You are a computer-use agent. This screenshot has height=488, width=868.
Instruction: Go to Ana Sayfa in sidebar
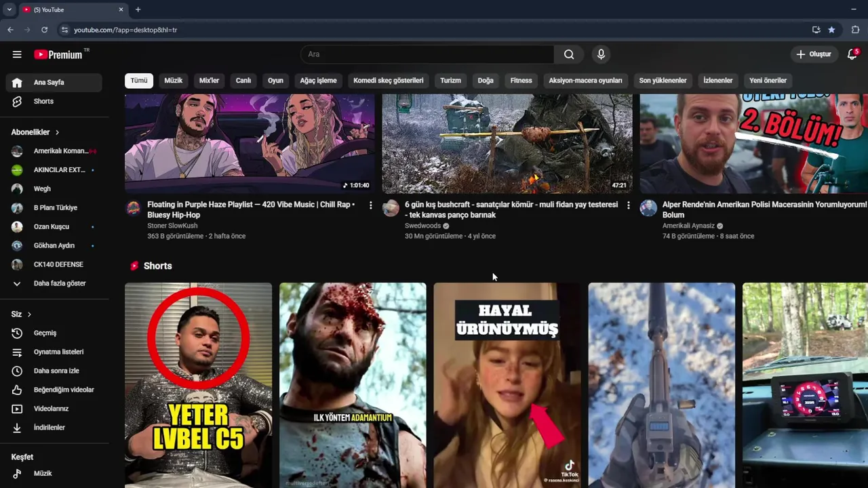point(54,82)
